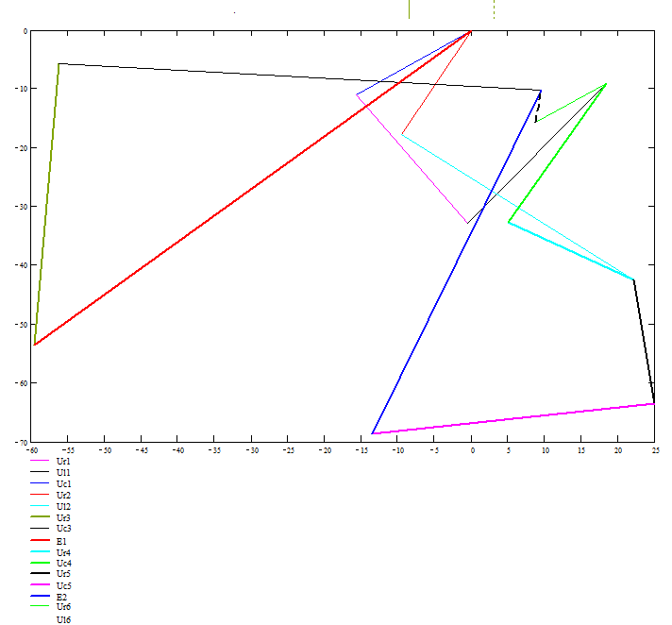Click the Uc5 legend label
The image size is (672, 625).
tap(63, 585)
